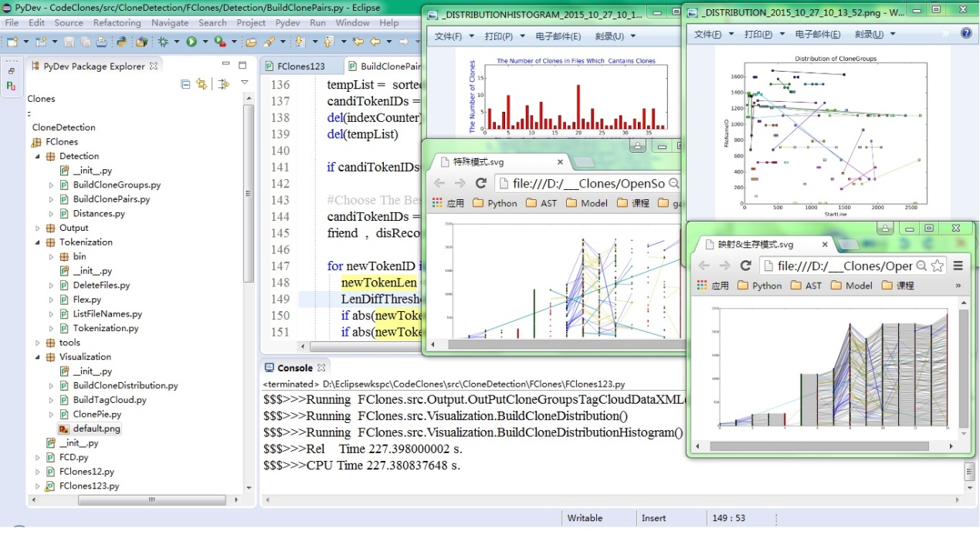Open the 文件(F) dropdown in histogram viewer
980x552 pixels.
[452, 36]
